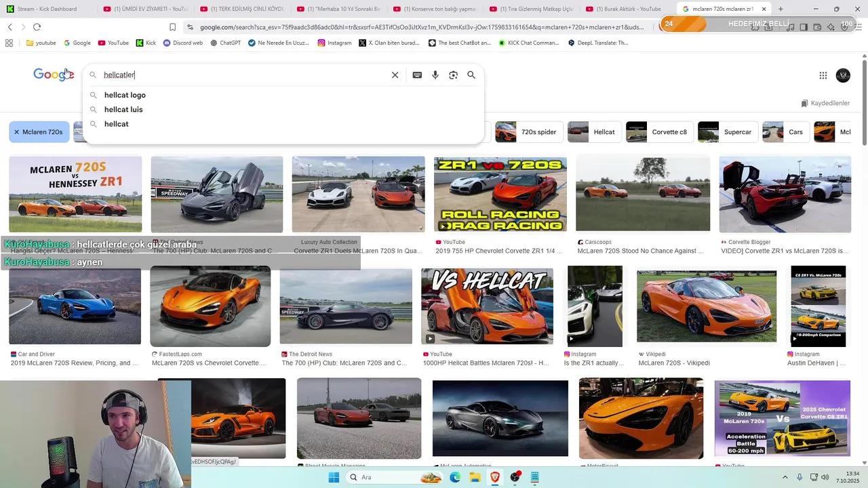Image resolution: width=868 pixels, height=488 pixels.
Task: Open The best ChatBot bookmark
Action: coord(460,43)
